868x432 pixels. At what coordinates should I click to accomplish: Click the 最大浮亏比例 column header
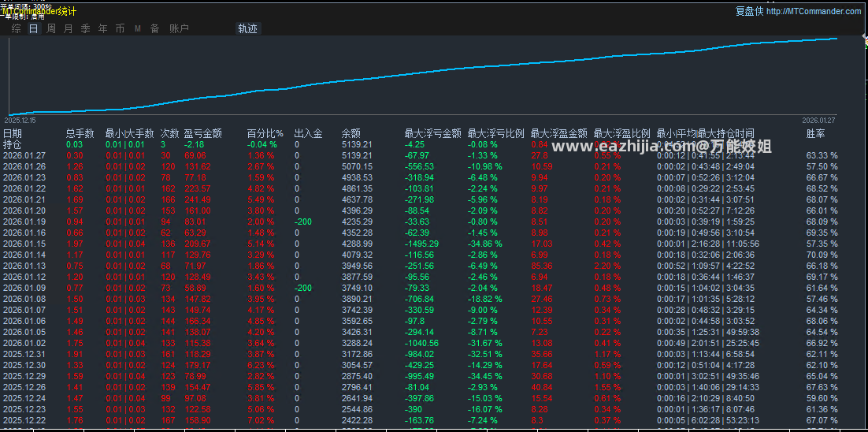(496, 133)
